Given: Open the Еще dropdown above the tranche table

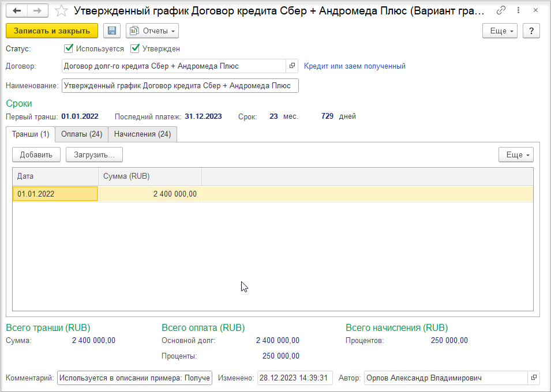Looking at the screenshot, I should point(516,155).
